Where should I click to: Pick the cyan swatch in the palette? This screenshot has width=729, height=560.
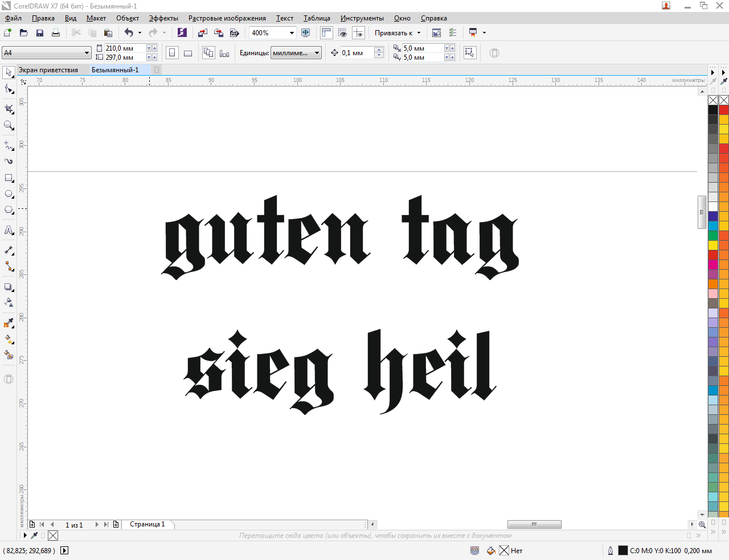713,226
